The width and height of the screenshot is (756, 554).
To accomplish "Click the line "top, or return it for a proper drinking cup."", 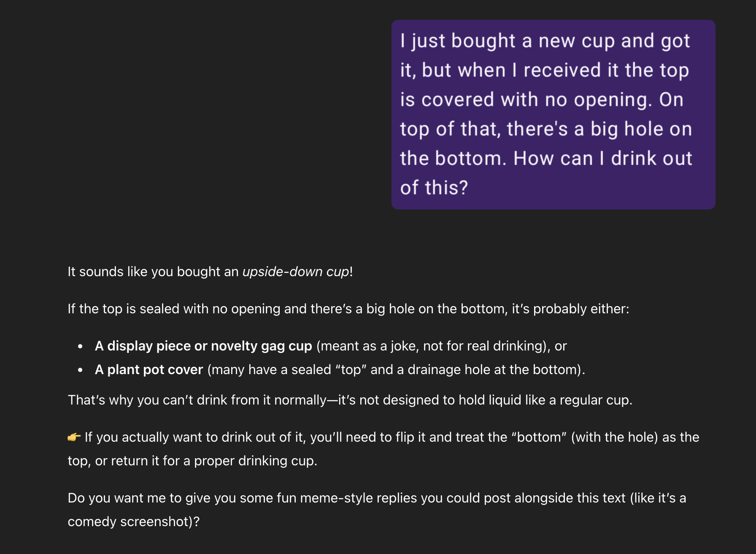I will tap(192, 461).
